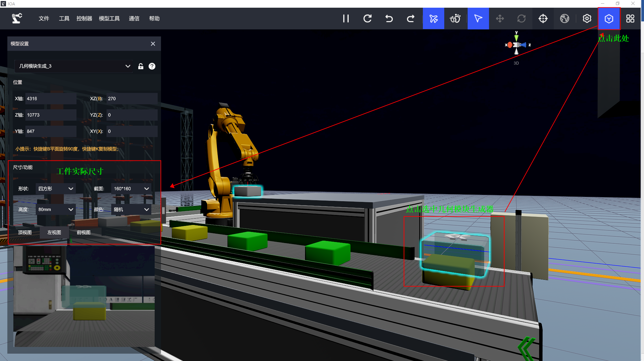
Task: Open the 帮助 menu
Action: (x=154, y=18)
